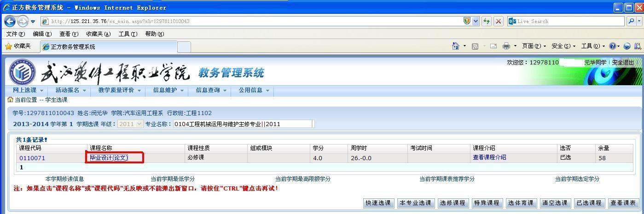Click the magnifier Search button
Image resolution: width=644 pixels, height=214 pixels.
click(631, 21)
